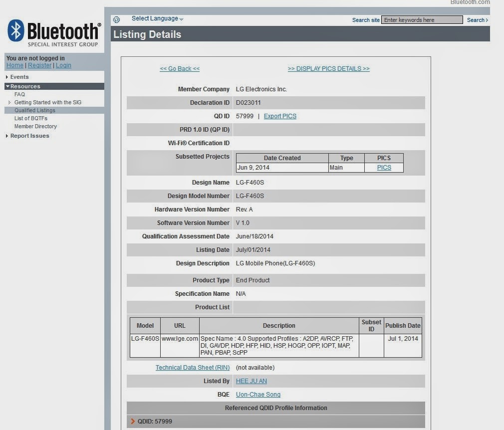Click the Jun 9, 2014 date cell
Screen dimensions: 504x430
coord(282,168)
